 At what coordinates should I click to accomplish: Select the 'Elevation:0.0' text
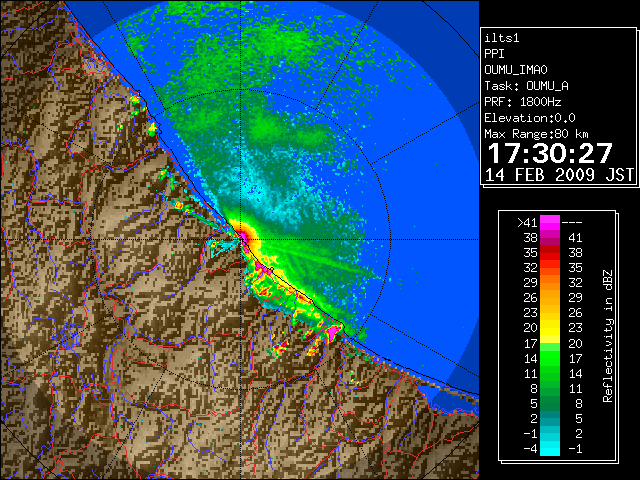(x=529, y=118)
